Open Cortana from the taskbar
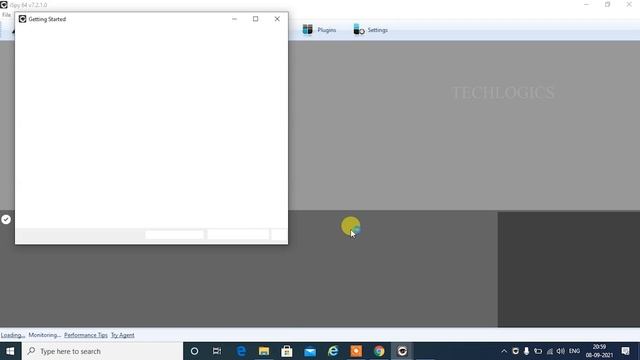The height and width of the screenshot is (360, 640). [x=194, y=351]
